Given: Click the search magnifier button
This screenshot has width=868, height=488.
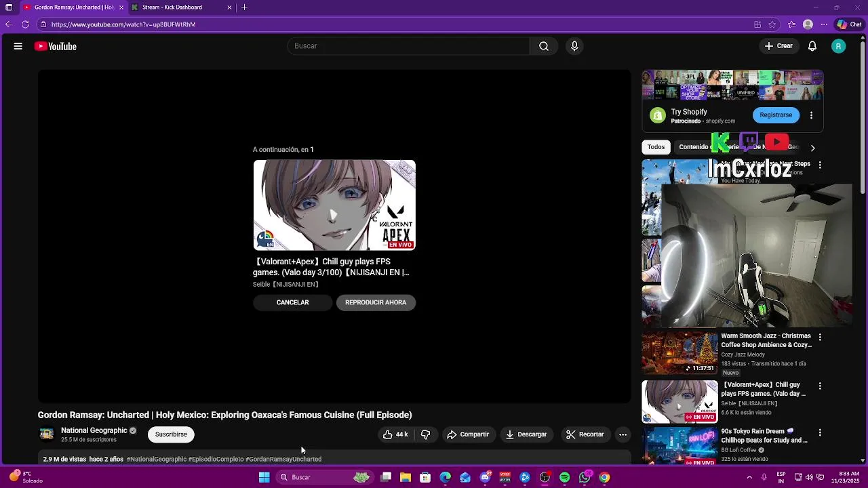Looking at the screenshot, I should point(544,46).
